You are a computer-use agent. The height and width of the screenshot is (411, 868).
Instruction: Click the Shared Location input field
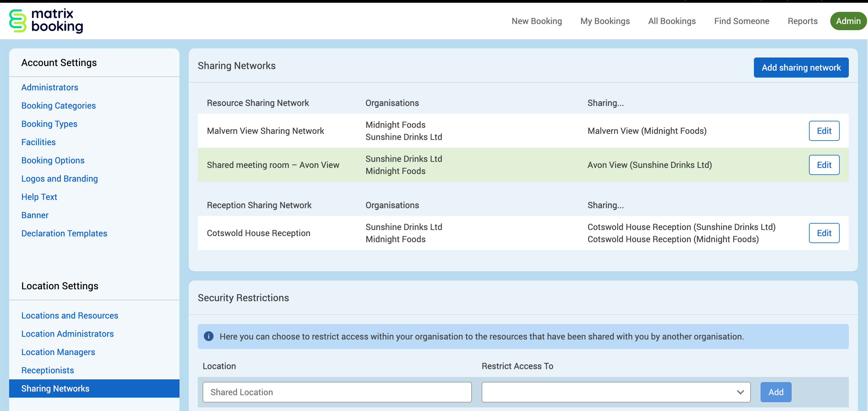point(336,392)
